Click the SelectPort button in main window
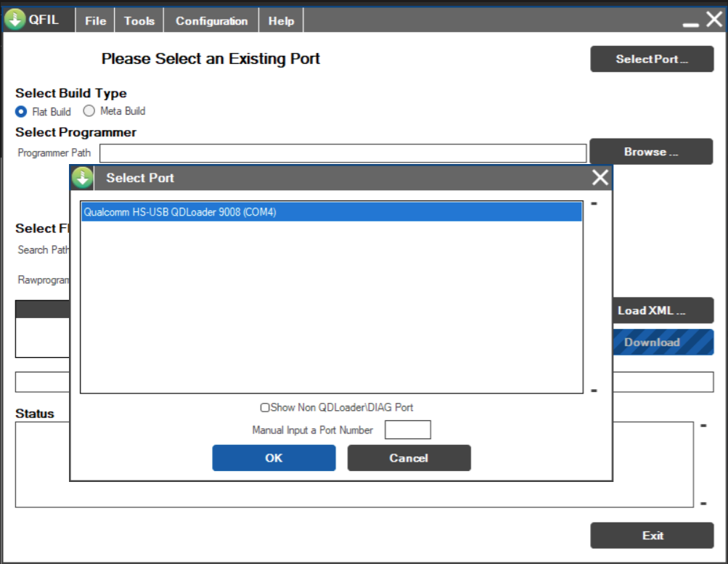 tap(652, 59)
